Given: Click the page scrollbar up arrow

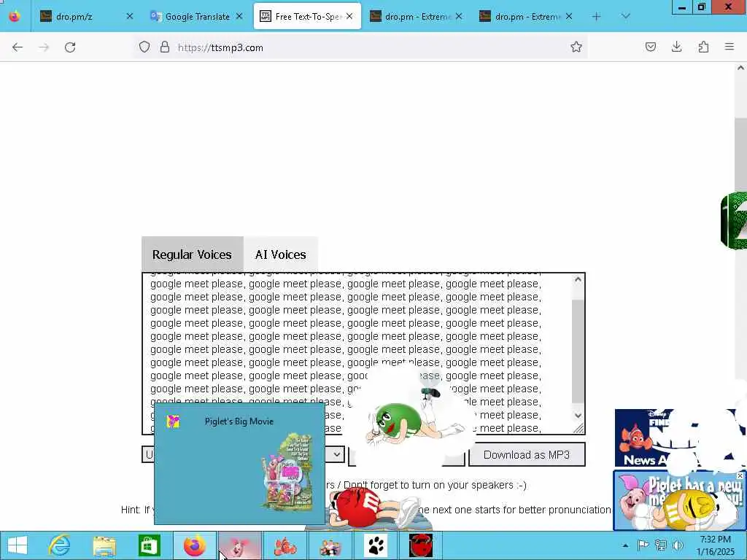Looking at the screenshot, I should coord(740,68).
